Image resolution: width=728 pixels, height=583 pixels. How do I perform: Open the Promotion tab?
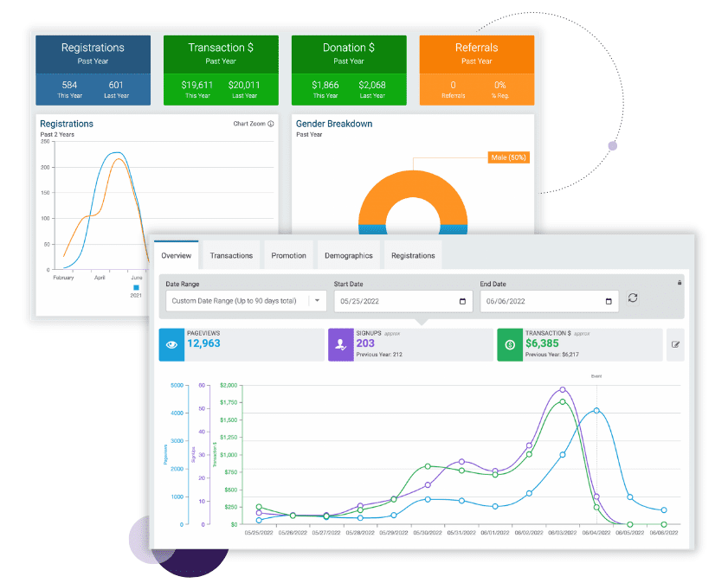click(x=289, y=255)
